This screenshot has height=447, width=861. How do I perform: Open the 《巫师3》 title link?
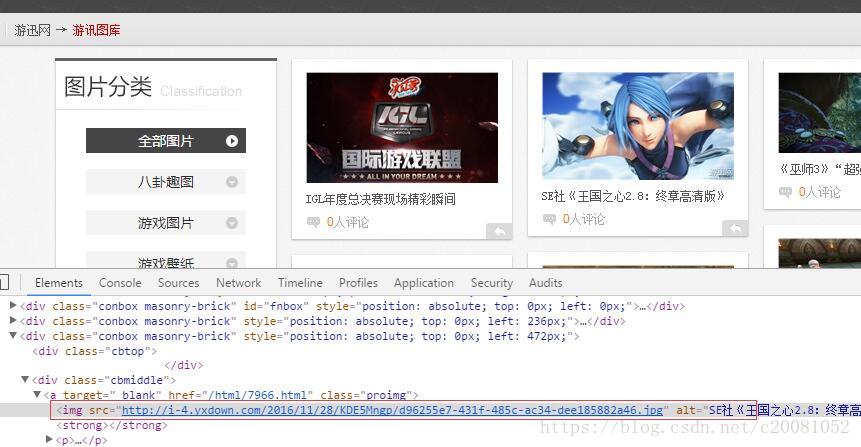click(819, 169)
